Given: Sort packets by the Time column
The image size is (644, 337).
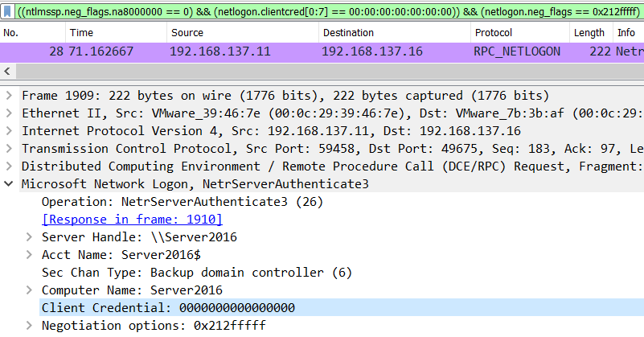Looking at the screenshot, I should pos(117,33).
